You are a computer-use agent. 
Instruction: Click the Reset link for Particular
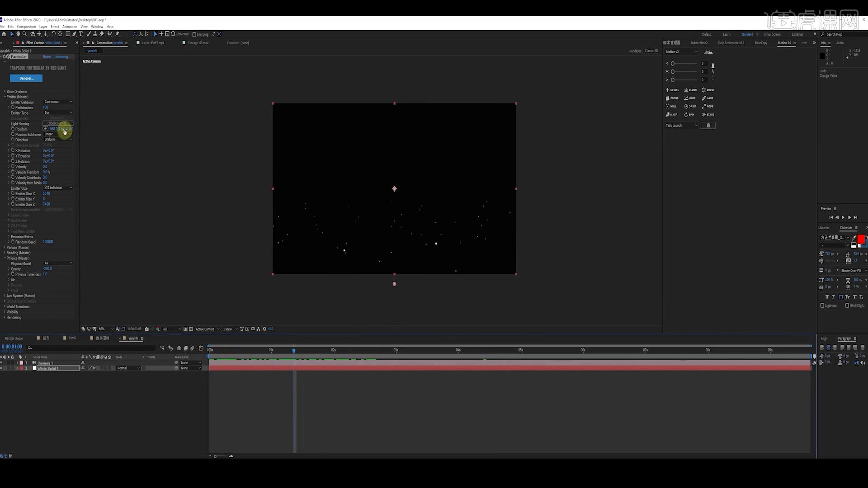47,57
